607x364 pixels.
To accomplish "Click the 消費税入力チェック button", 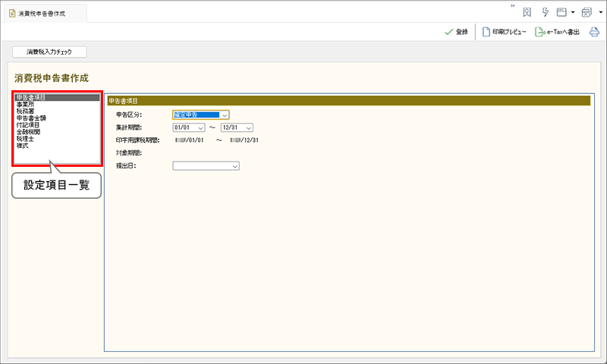I will point(50,52).
